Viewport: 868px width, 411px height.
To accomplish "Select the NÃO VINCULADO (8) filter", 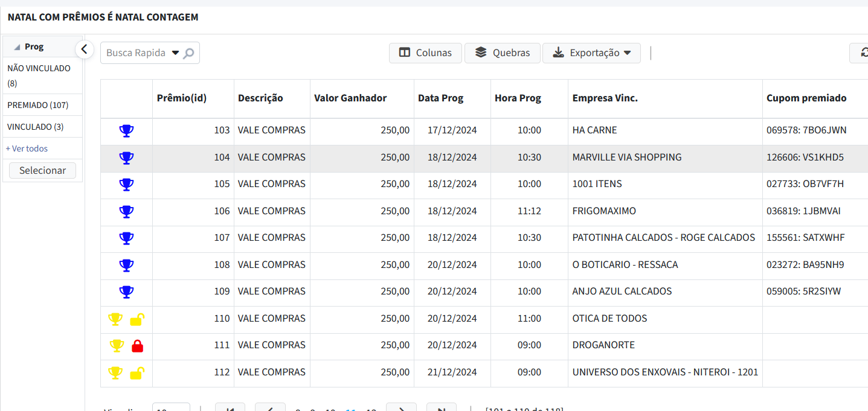I will point(39,69).
